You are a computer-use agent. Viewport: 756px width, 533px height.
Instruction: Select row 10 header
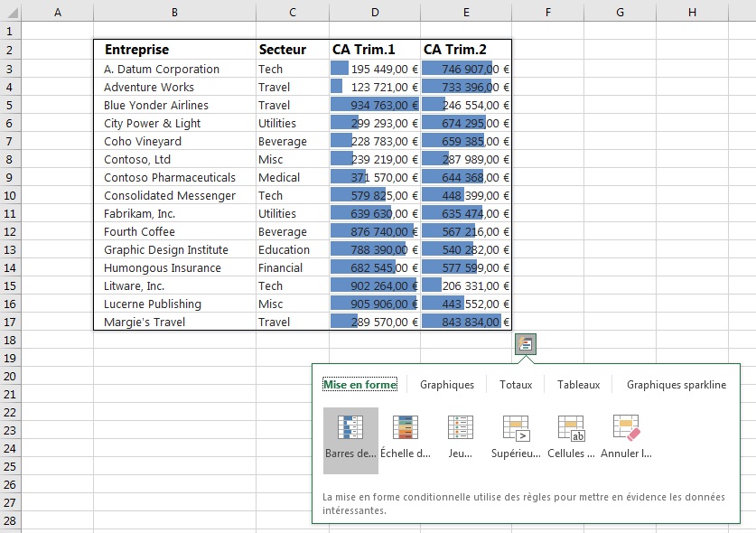pos(10,195)
